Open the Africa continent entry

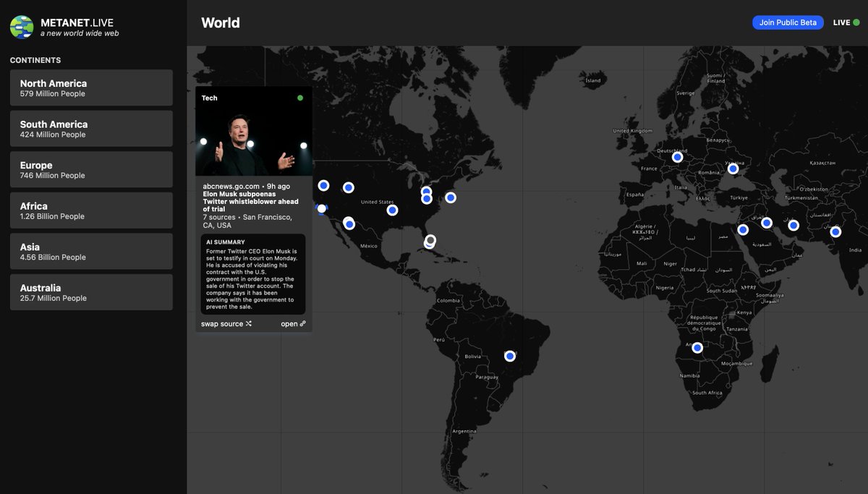pos(91,210)
